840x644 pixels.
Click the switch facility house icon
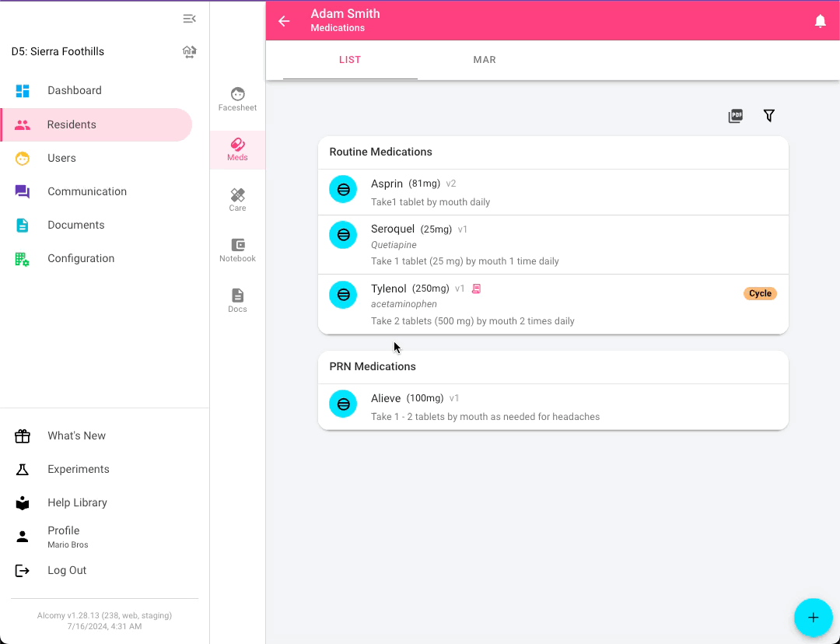189,52
